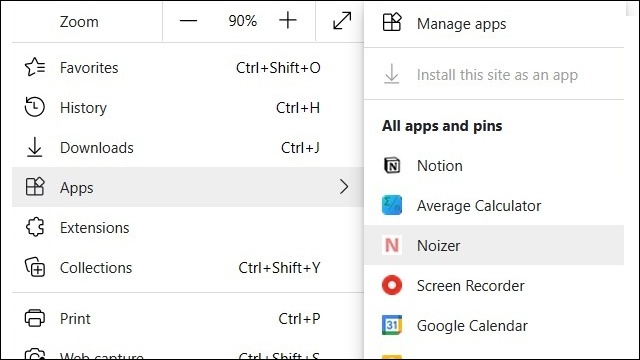640x360 pixels.
Task: Click the Manage apps icon
Action: (x=392, y=22)
